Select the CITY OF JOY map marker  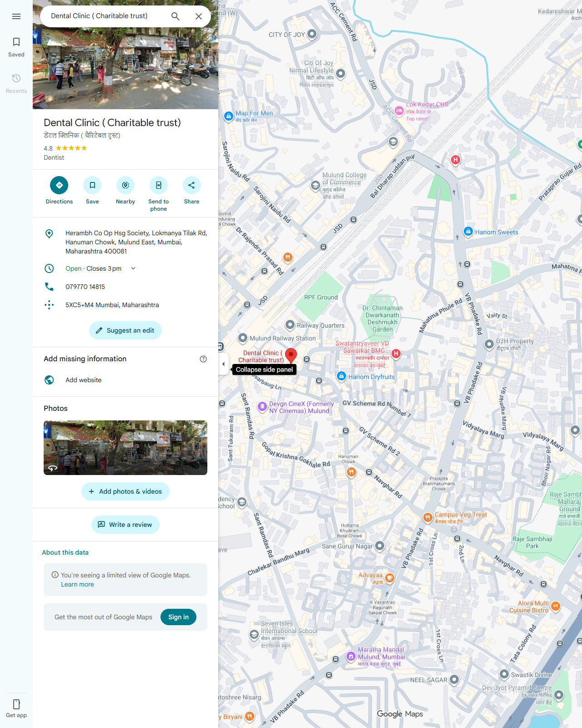click(x=312, y=34)
